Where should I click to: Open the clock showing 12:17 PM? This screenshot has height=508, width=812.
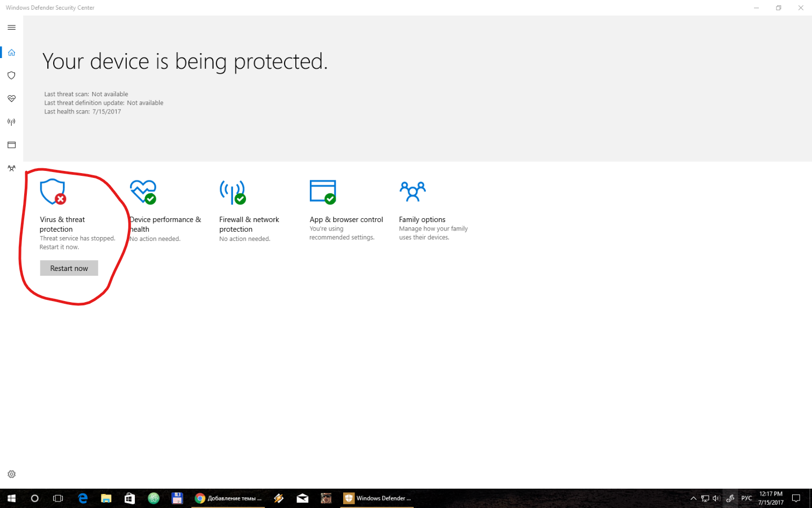click(771, 498)
